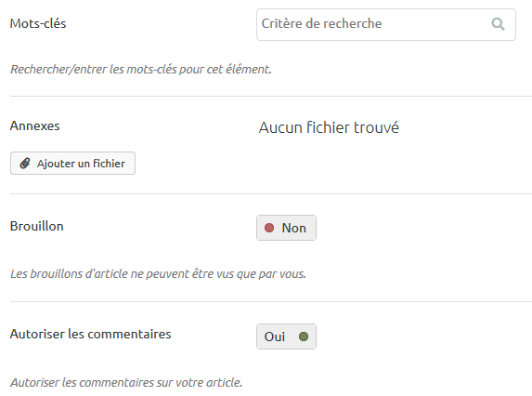Click the Non label inside the Brouillon toggle

point(293,228)
